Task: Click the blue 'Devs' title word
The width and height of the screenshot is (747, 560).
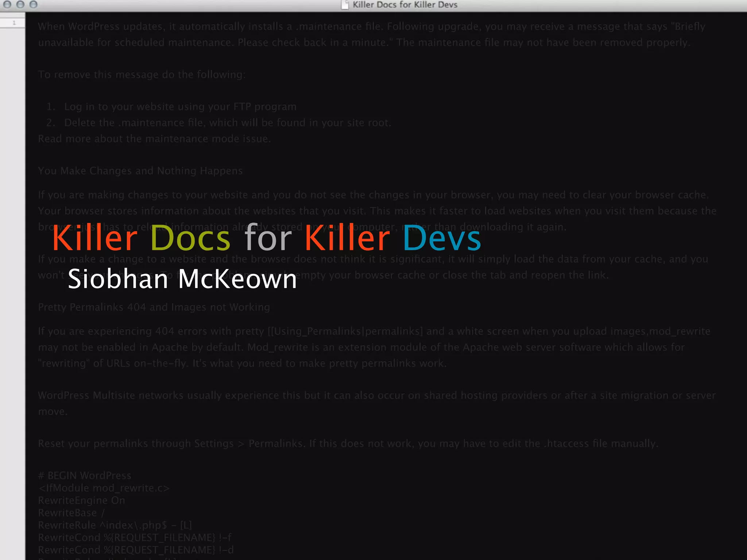Action: click(x=442, y=238)
